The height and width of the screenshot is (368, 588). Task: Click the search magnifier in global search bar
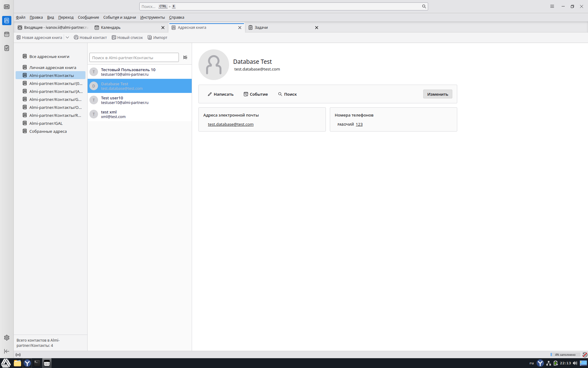click(424, 6)
